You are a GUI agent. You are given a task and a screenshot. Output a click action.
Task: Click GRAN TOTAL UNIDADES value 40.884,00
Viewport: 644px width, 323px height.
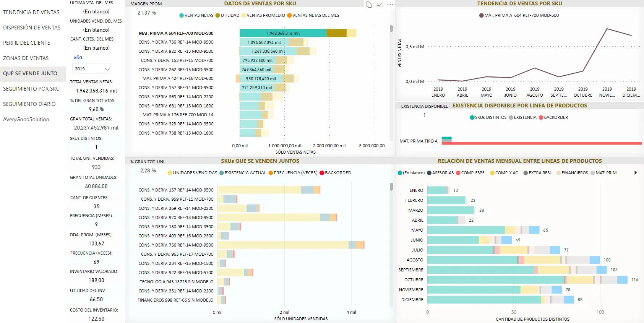[x=96, y=186]
